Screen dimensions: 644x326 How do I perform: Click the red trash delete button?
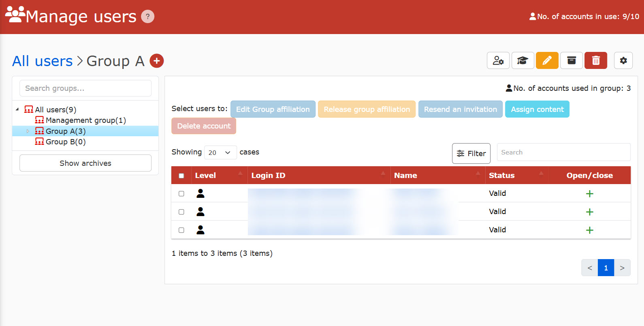[595, 61]
